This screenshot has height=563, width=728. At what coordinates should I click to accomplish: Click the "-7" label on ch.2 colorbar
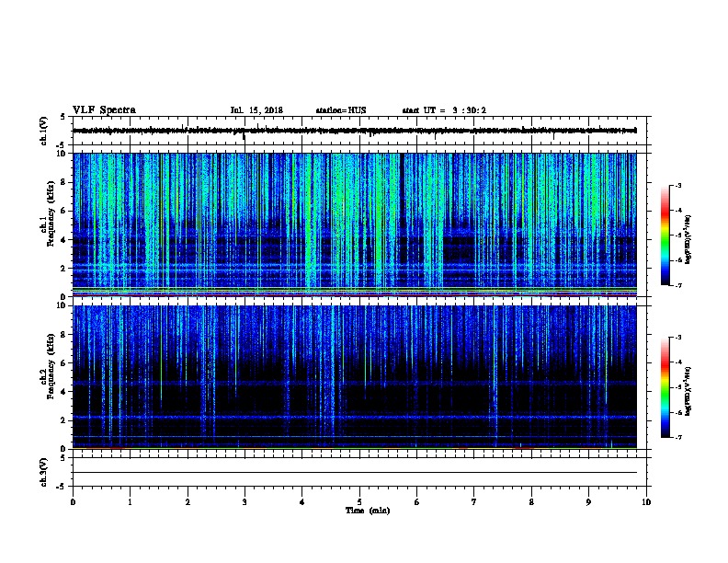tap(677, 438)
